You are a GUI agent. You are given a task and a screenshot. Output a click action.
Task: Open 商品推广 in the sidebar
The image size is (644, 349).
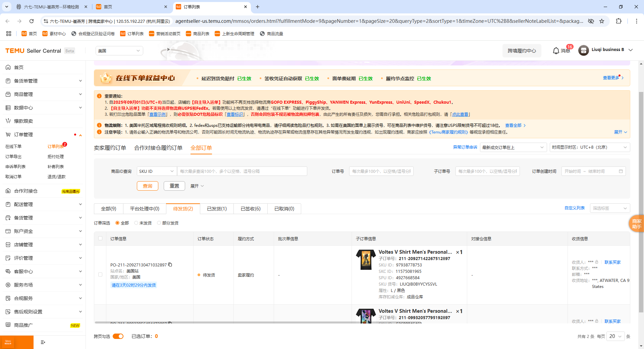pyautogui.click(x=23, y=325)
